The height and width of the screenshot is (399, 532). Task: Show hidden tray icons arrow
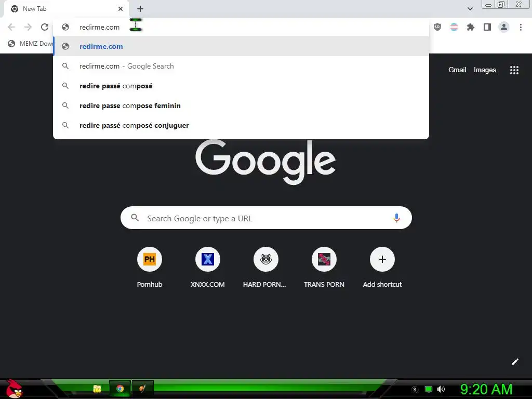coord(415,389)
